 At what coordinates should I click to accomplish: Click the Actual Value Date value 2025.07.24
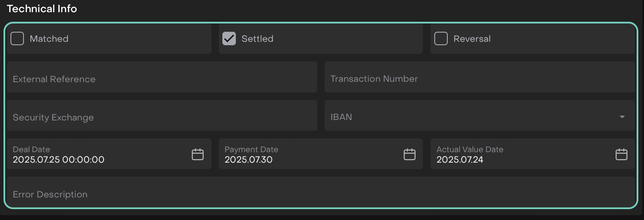pyautogui.click(x=460, y=160)
